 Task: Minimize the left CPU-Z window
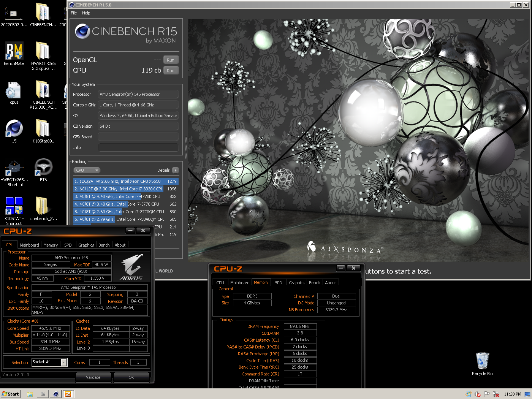pos(130,230)
